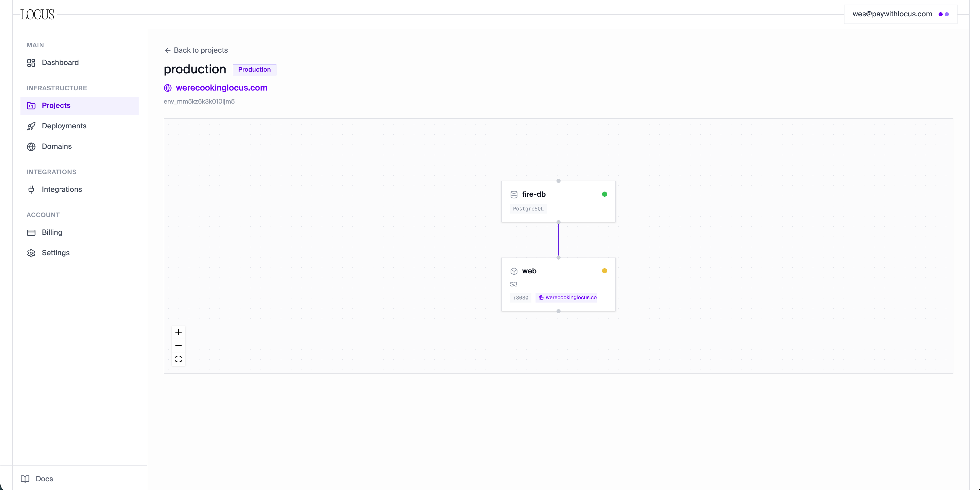Screen dimensions: 980x490
Task: Go to Deployments section
Action: [64, 126]
